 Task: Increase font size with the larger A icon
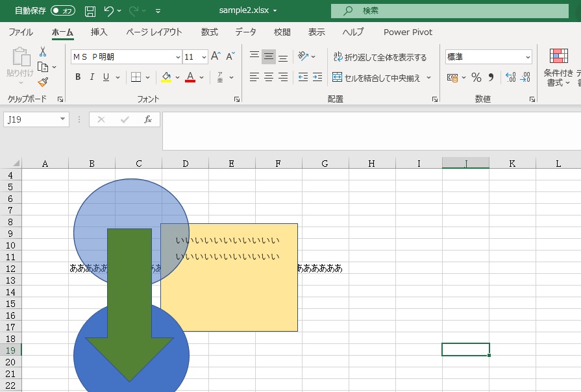tap(216, 57)
